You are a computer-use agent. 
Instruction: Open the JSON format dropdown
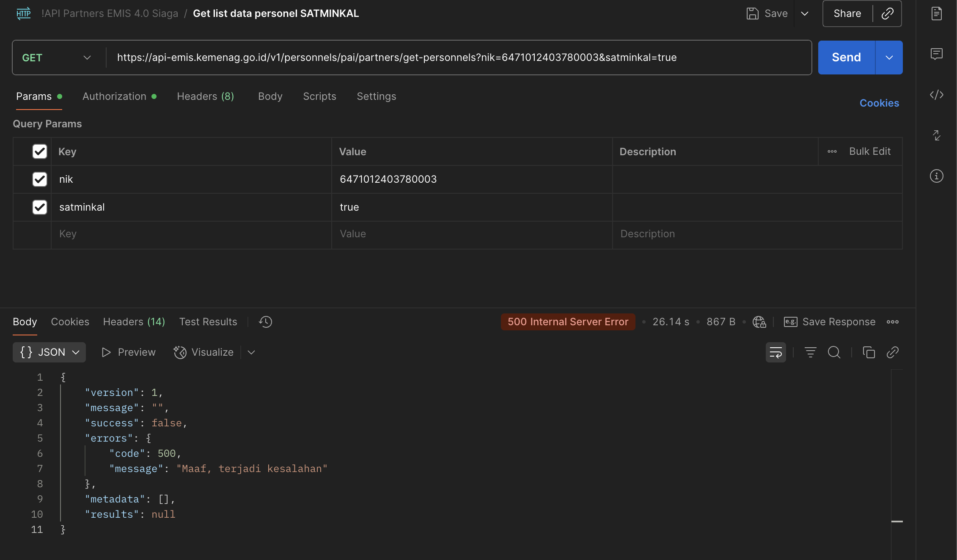click(49, 352)
